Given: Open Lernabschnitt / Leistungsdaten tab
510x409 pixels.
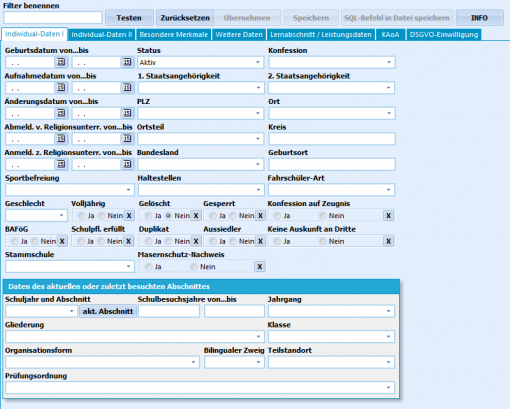Looking at the screenshot, I should tap(321, 35).
